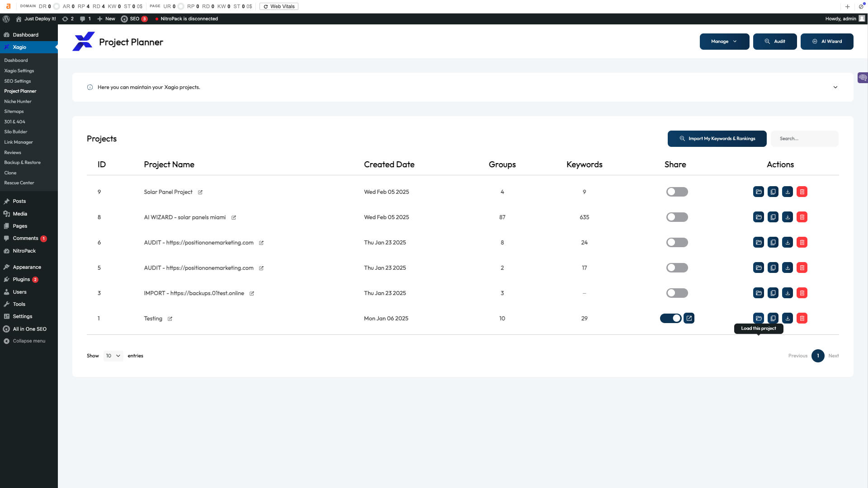Launch the AI Wizard
Viewport: 868px width, 488px height.
pyautogui.click(x=827, y=42)
